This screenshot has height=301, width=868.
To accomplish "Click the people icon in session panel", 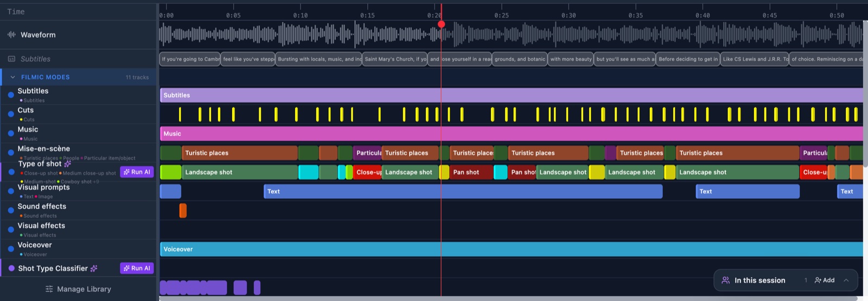I will click(725, 280).
